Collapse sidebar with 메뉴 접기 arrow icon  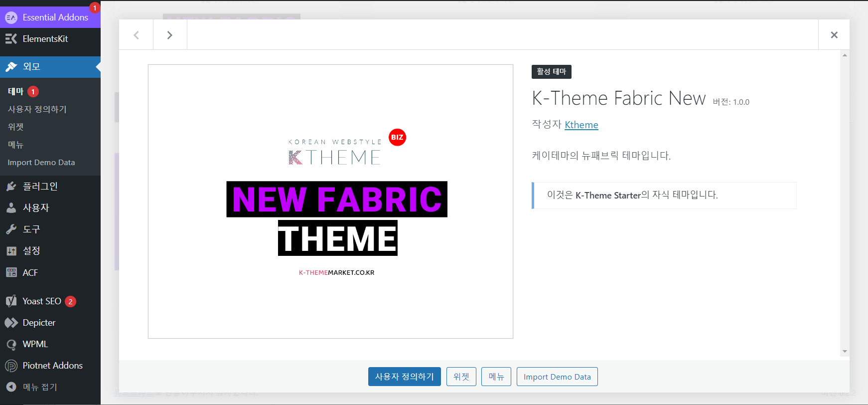pos(11,387)
